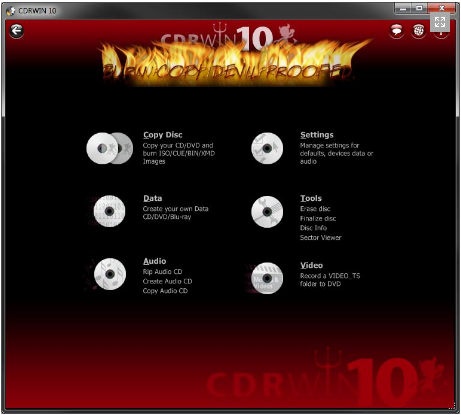
Task: Minimize the CDRWIN 10 window
Action: [403, 8]
